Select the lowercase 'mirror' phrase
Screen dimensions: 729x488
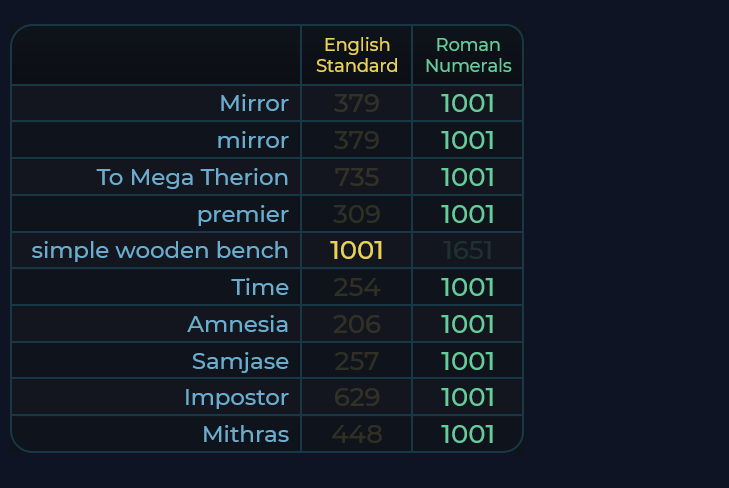253,141
